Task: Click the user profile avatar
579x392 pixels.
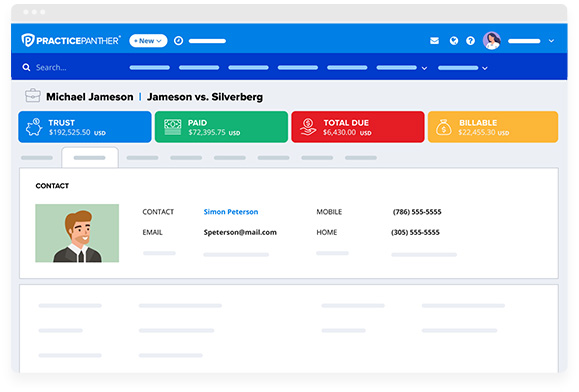Action: pos(492,41)
